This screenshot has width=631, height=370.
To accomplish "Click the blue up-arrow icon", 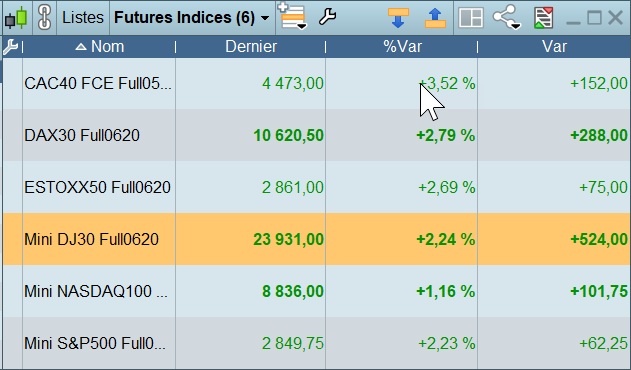I will point(435,18).
